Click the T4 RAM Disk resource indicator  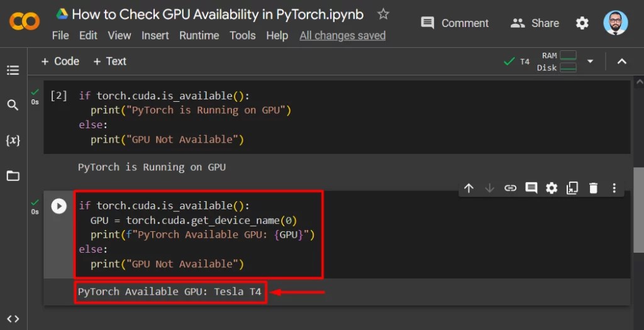[540, 62]
